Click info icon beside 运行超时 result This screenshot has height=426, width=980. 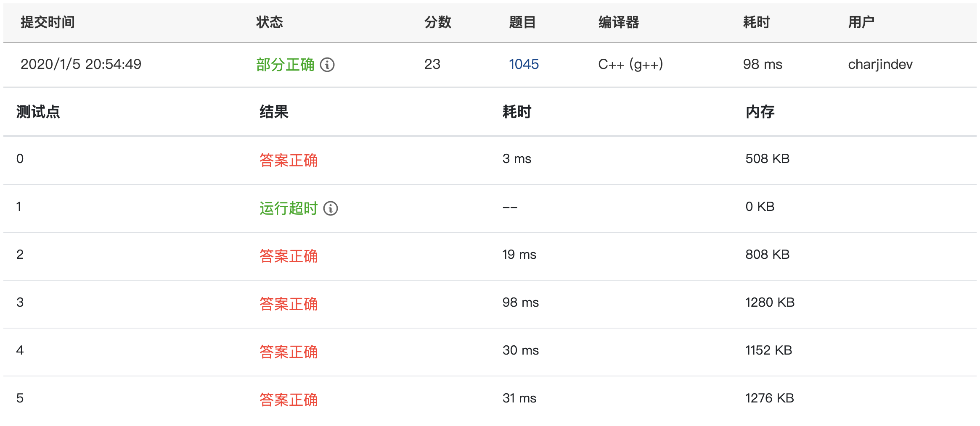pos(331,208)
